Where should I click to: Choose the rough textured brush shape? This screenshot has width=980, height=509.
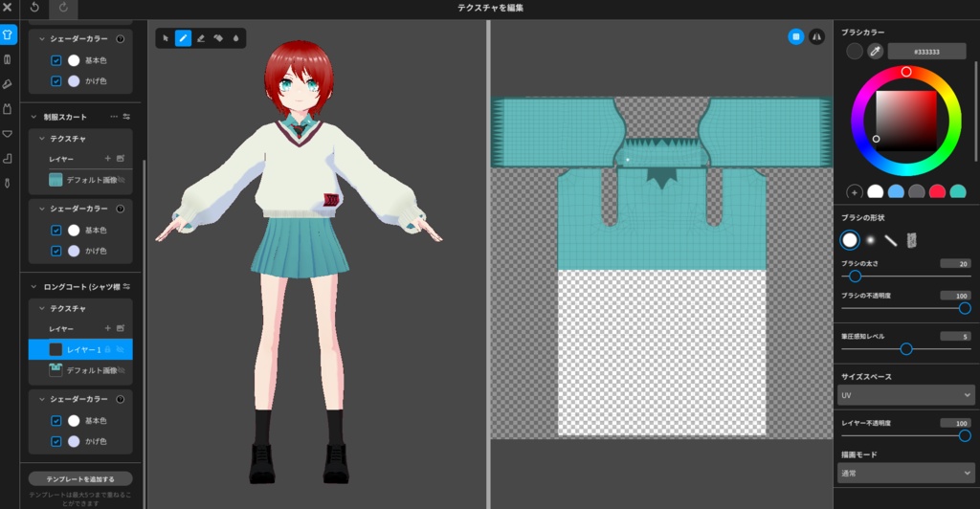coord(911,240)
